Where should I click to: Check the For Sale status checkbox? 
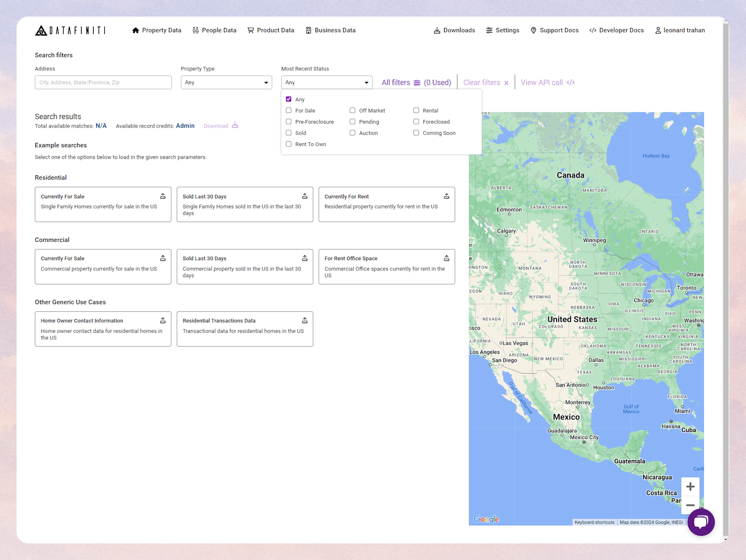click(288, 110)
